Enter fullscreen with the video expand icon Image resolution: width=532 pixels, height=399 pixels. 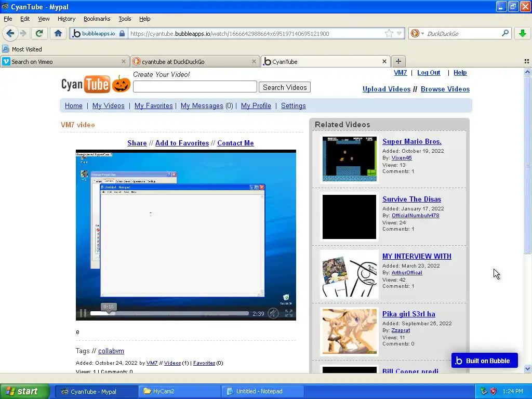[x=289, y=313]
